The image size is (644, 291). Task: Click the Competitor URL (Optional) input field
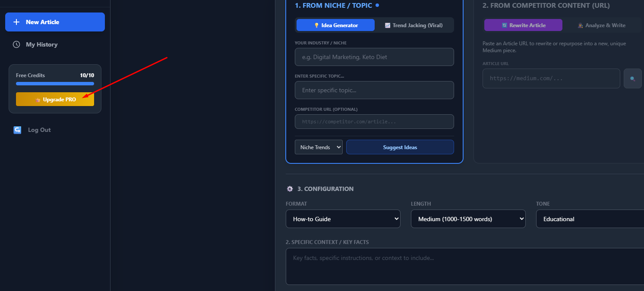[x=374, y=122]
